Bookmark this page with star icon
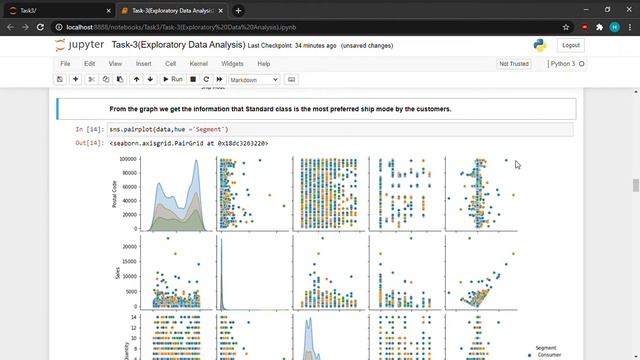The image size is (640, 360). click(x=566, y=27)
